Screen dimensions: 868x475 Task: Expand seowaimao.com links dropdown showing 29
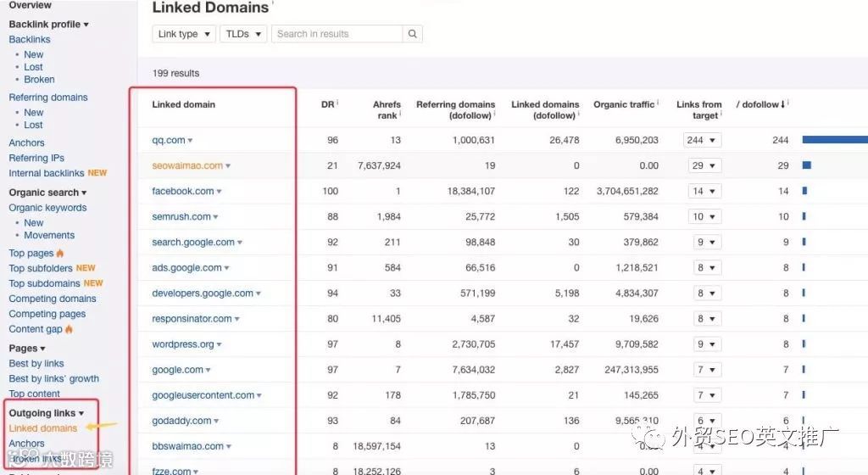[703, 165]
